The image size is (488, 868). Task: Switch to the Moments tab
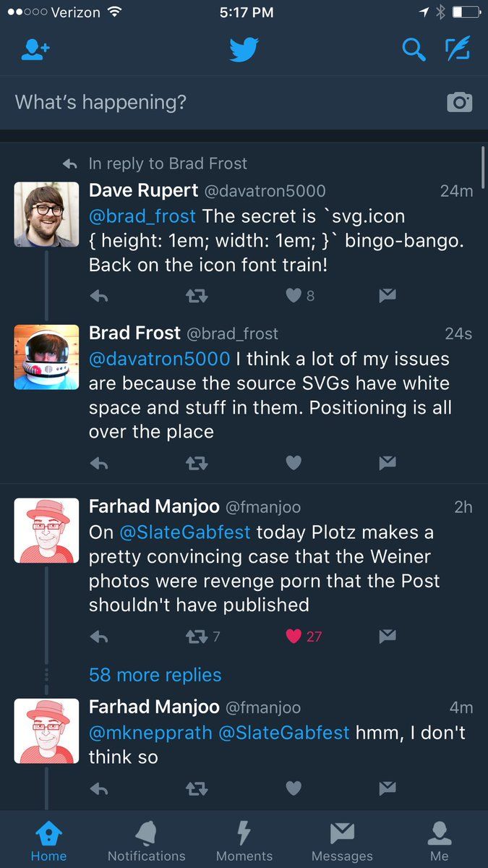coord(244,841)
